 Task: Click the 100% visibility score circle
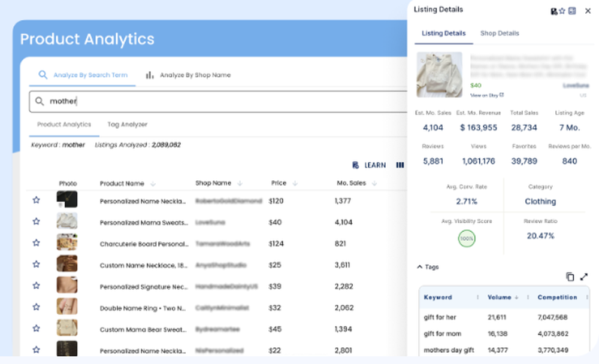pyautogui.click(x=467, y=239)
